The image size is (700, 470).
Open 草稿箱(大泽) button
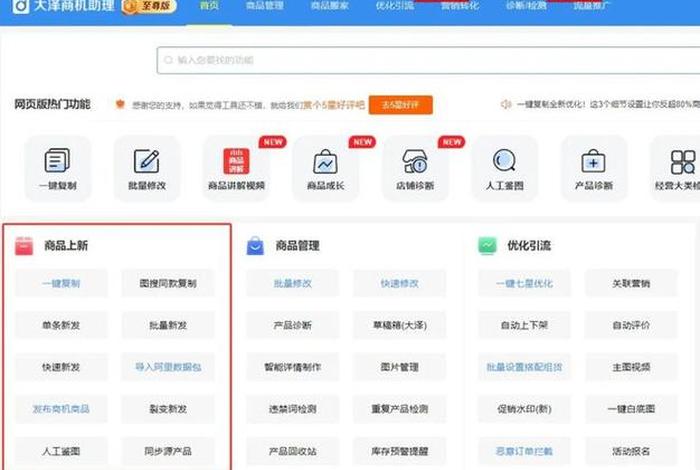pyautogui.click(x=400, y=325)
